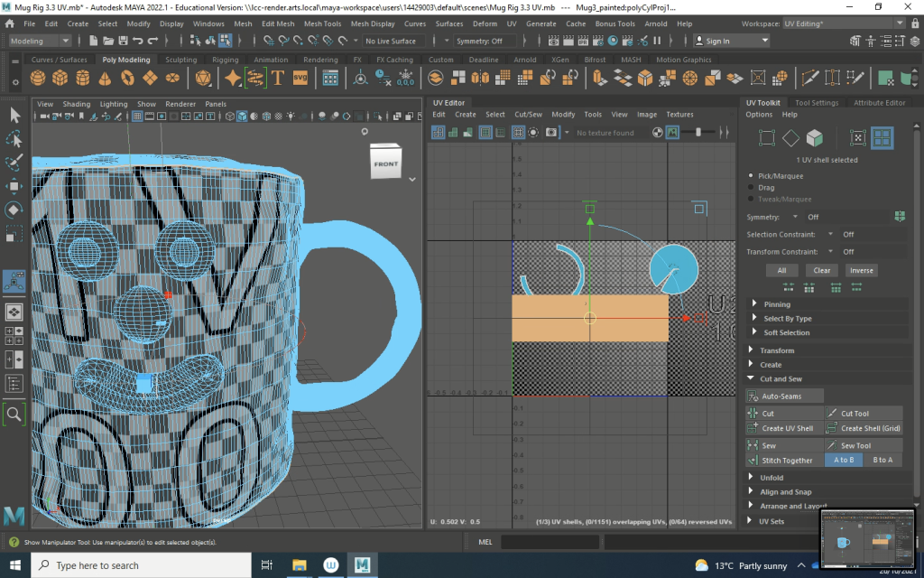Click the polygon sphere shelf icon

[x=38, y=79]
